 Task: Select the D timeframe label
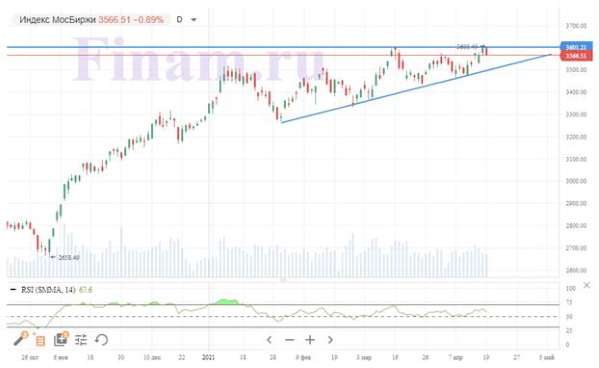pos(179,19)
